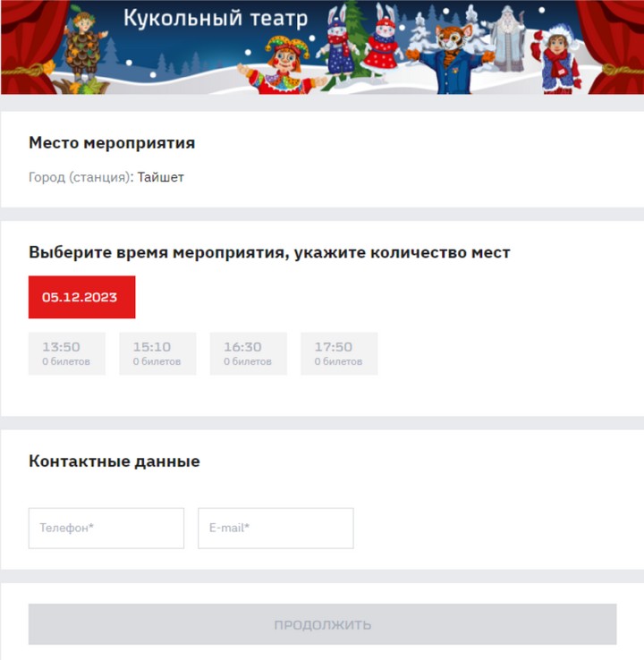The width and height of the screenshot is (644, 660).
Task: Click the Место мероприятия heading
Action: pos(112,143)
